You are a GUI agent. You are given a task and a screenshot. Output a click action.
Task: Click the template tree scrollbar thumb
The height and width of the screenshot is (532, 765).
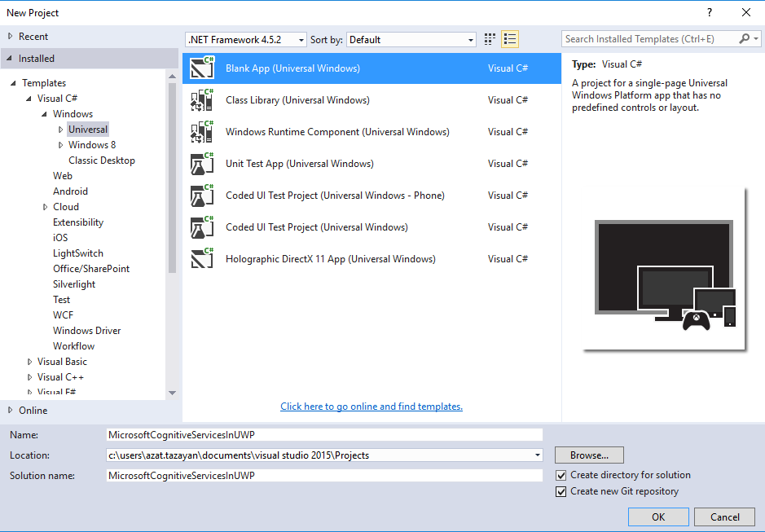pos(172,178)
